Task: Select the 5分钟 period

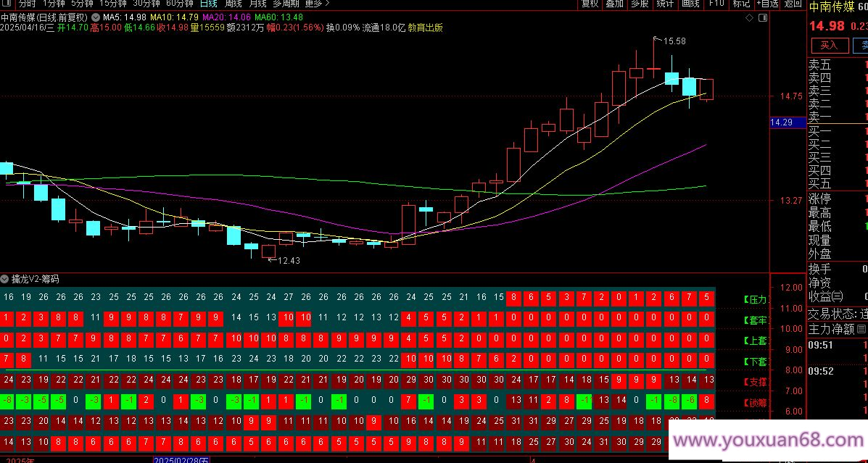Action: coord(82,4)
